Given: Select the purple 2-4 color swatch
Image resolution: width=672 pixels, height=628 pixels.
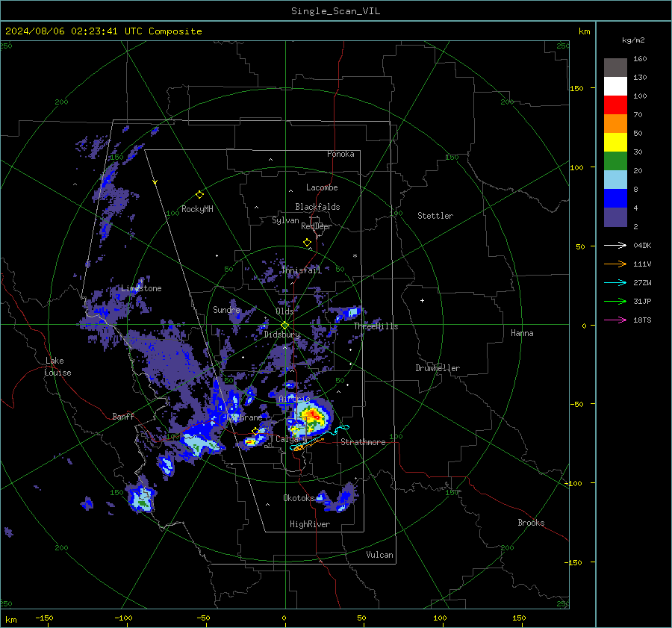Looking at the screenshot, I should [x=615, y=217].
